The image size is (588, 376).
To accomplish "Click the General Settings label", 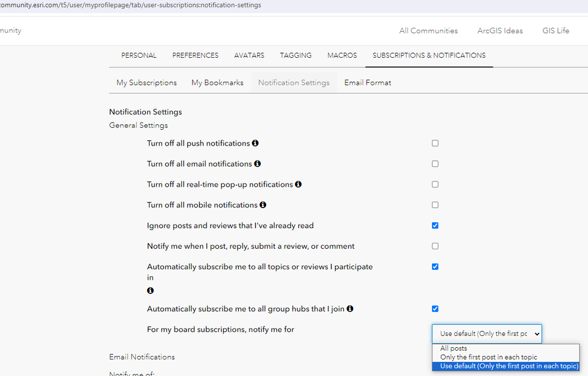I will coord(138,126).
